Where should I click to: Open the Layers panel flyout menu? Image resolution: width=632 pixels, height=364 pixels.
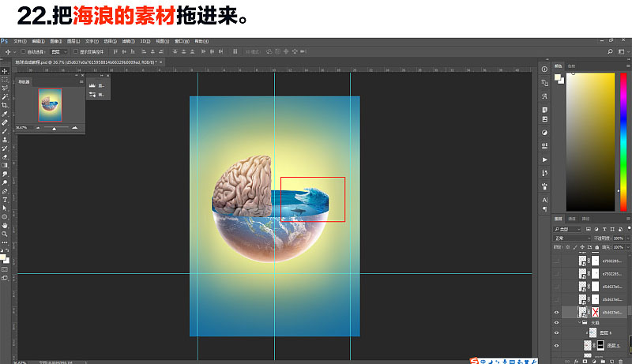pyautogui.click(x=628, y=219)
